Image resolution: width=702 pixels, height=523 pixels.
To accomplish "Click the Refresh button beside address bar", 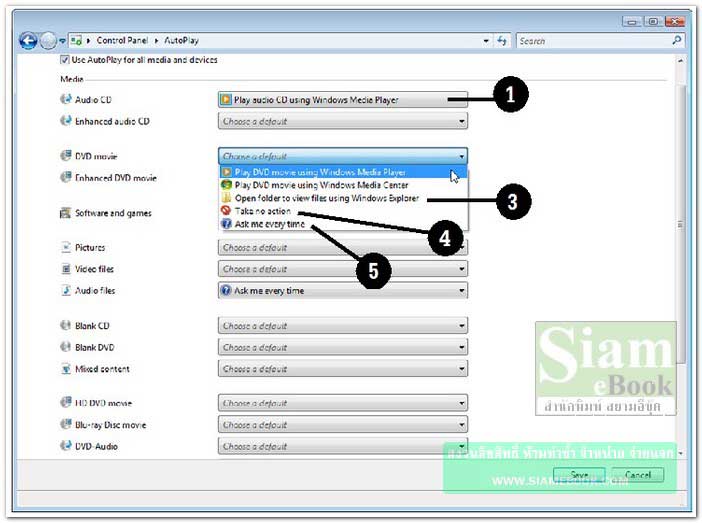I will click(x=502, y=41).
